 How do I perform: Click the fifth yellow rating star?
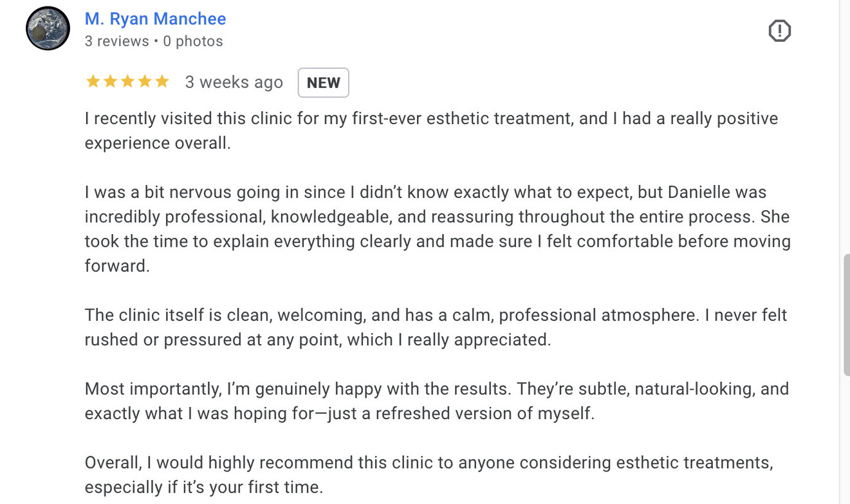(162, 82)
